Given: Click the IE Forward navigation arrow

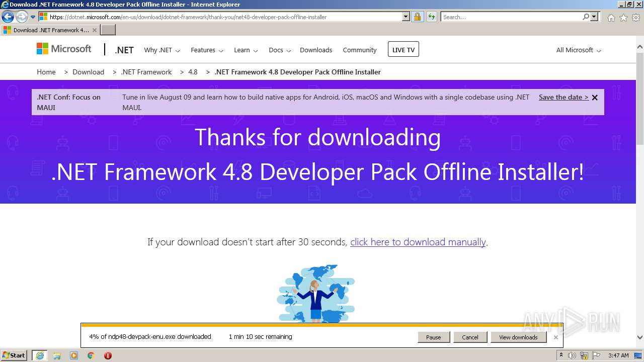Looking at the screenshot, I should click(22, 17).
